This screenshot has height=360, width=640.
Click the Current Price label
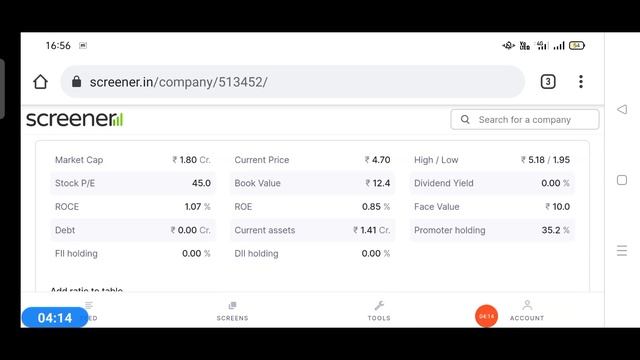(x=262, y=160)
